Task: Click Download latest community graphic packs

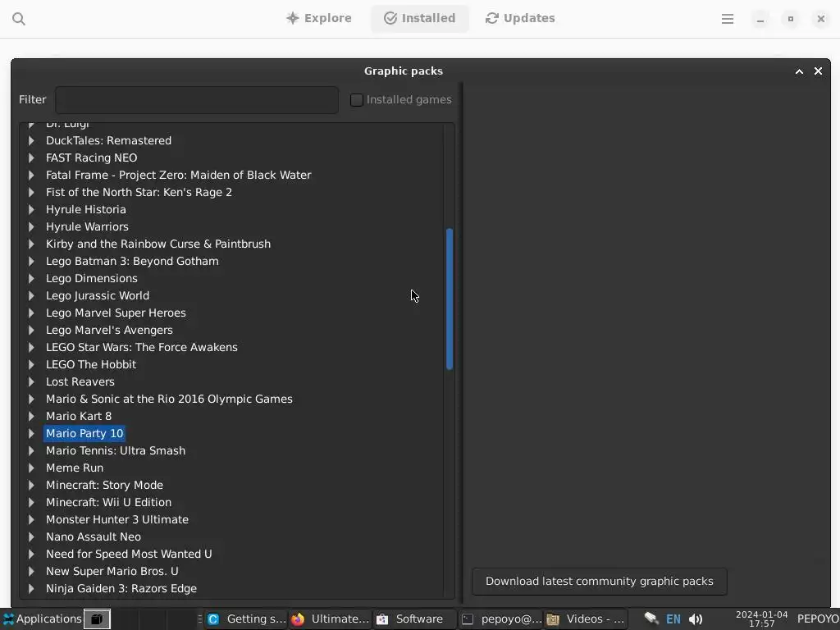Action: click(599, 582)
